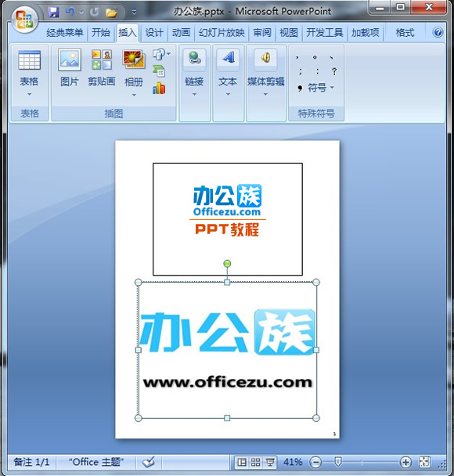Create a photo album using 相册 button
The image size is (454, 476).
pyautogui.click(x=134, y=73)
